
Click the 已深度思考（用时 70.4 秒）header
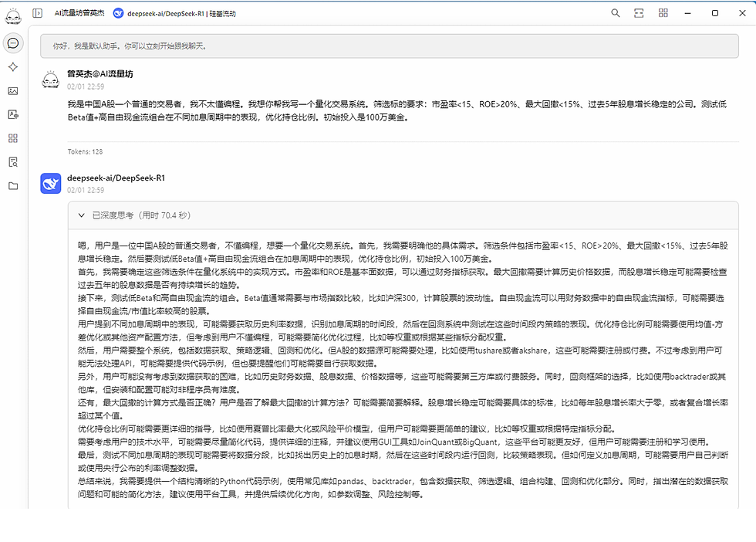(403, 215)
